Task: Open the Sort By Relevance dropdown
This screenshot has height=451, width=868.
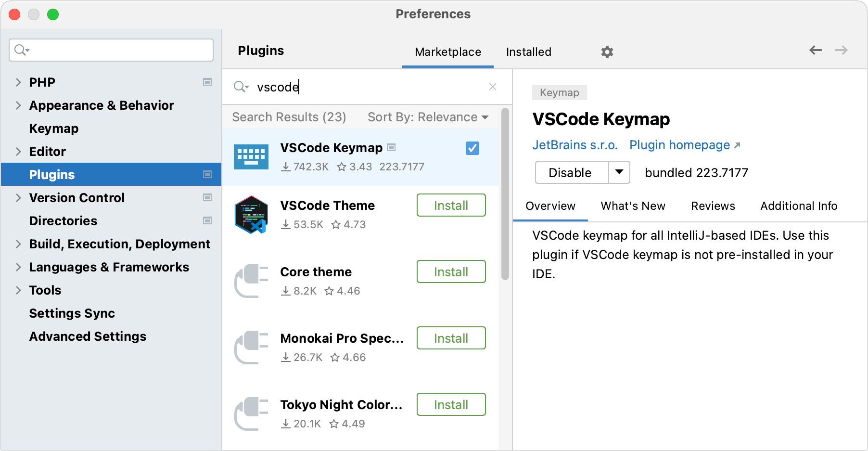Action: pyautogui.click(x=427, y=117)
